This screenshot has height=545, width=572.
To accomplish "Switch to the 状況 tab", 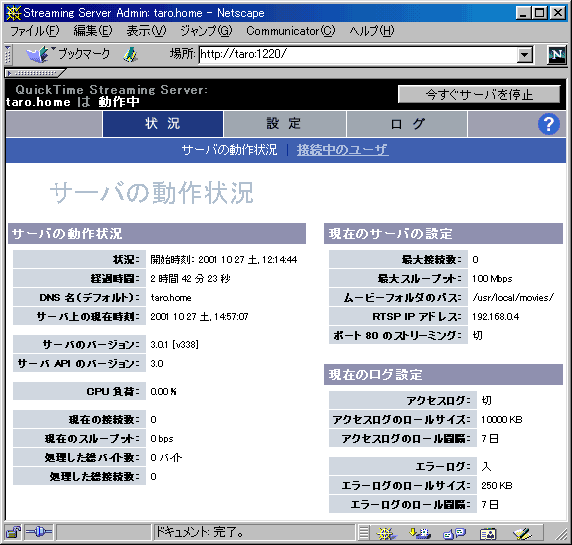I will 163,124.
